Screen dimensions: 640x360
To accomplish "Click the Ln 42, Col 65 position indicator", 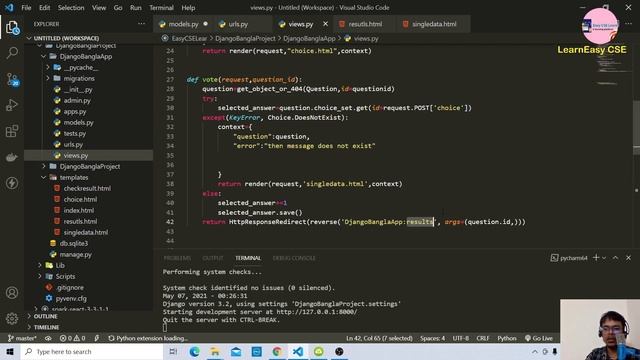I will [x=379, y=338].
